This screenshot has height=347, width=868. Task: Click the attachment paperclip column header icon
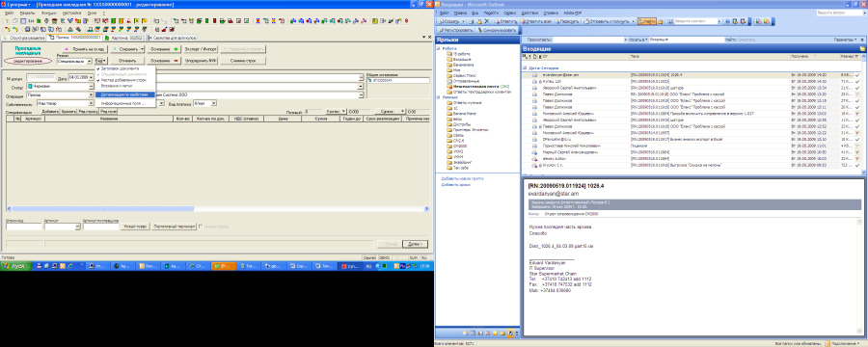539,57
